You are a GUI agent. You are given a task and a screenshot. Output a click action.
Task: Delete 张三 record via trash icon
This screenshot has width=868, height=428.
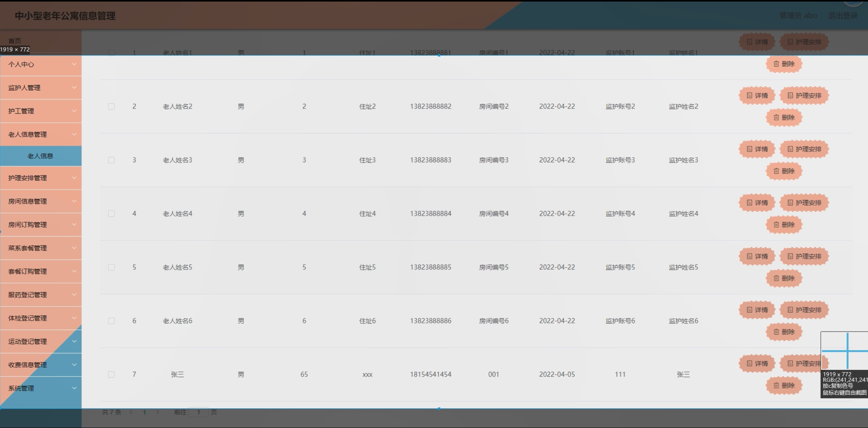[776, 385]
